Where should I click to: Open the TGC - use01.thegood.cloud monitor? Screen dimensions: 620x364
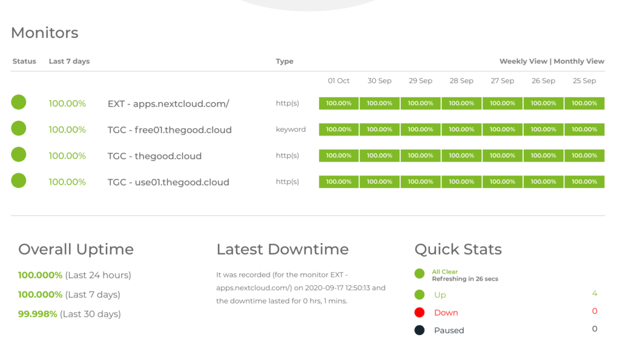168,182
